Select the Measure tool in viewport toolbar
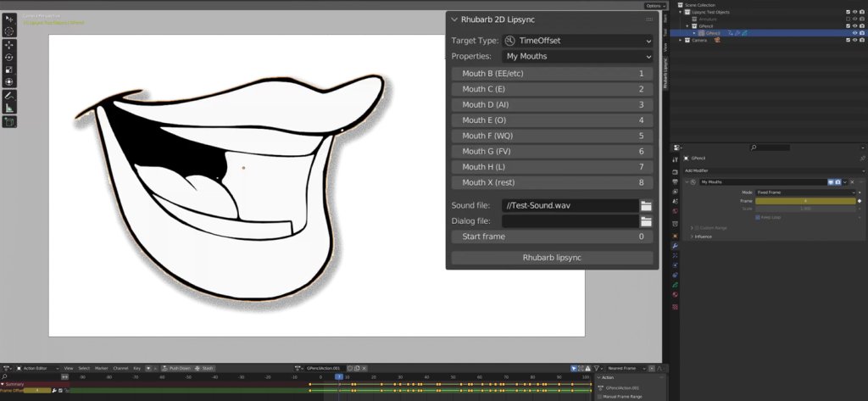868x401 pixels. pyautogui.click(x=9, y=108)
